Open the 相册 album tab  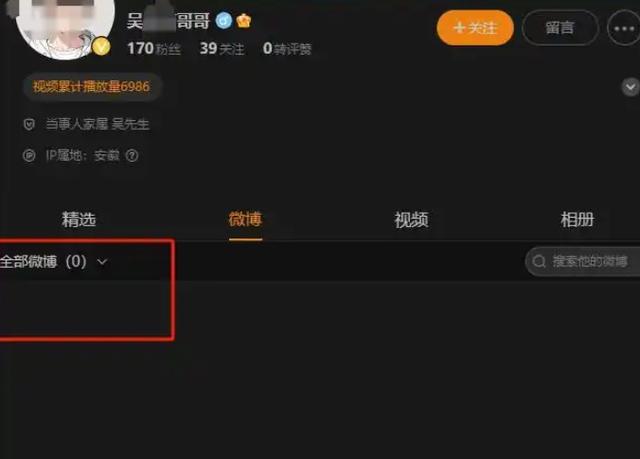pos(577,220)
